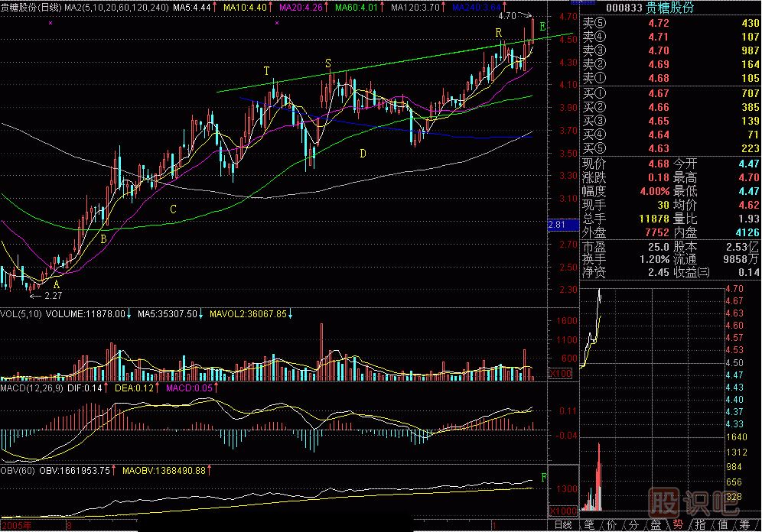Switch to the 笔 tab
Viewport: 762px width, 532px height.
[x=590, y=525]
